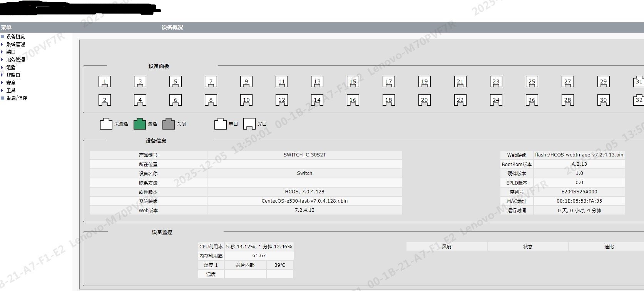The height and width of the screenshot is (291, 644).
Task: Click the 电口 legend icon
Action: 221,124
